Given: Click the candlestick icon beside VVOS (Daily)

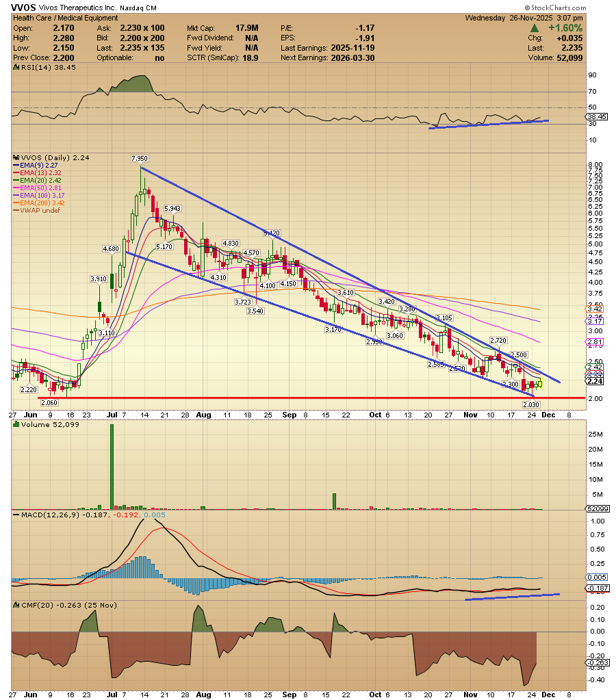Looking at the screenshot, I should (15, 156).
